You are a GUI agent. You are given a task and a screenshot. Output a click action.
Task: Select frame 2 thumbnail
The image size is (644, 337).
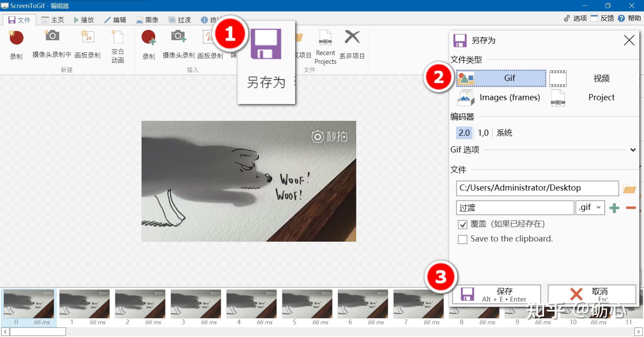tap(140, 307)
